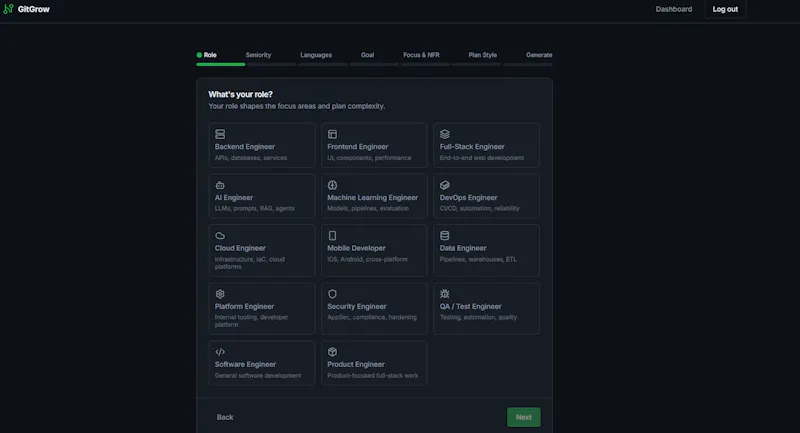Click 'Models, pipelines, evaluation' description
Image resolution: width=800 pixels, height=433 pixels.
coord(368,209)
